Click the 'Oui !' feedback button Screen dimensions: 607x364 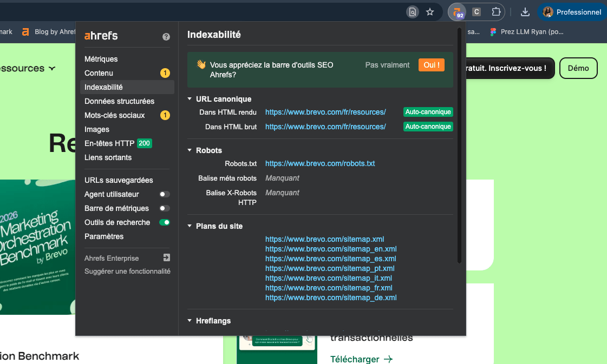pyautogui.click(x=431, y=64)
